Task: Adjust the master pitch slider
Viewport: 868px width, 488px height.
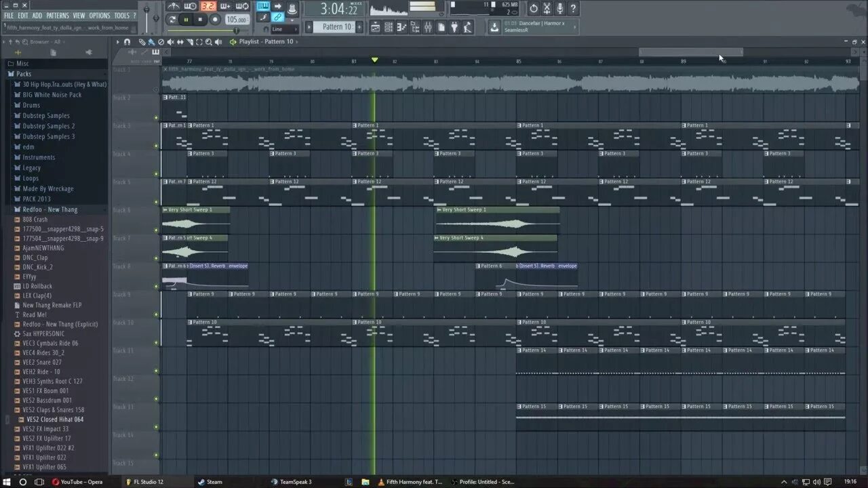Action: point(156,18)
